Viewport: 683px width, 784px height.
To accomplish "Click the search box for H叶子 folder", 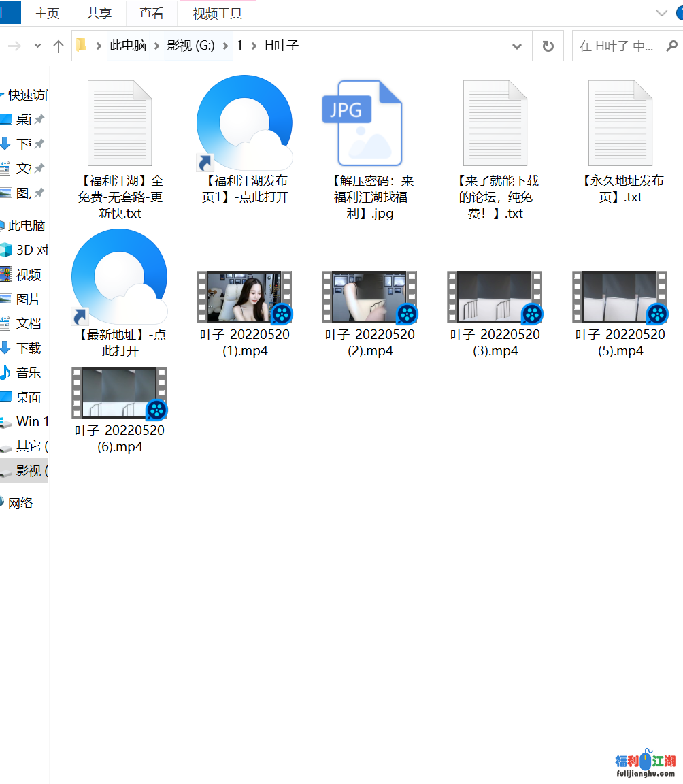I will (x=616, y=46).
